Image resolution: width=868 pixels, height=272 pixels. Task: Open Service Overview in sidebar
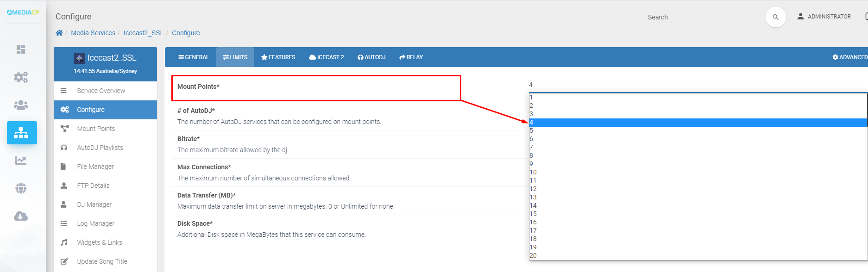pyautogui.click(x=106, y=91)
